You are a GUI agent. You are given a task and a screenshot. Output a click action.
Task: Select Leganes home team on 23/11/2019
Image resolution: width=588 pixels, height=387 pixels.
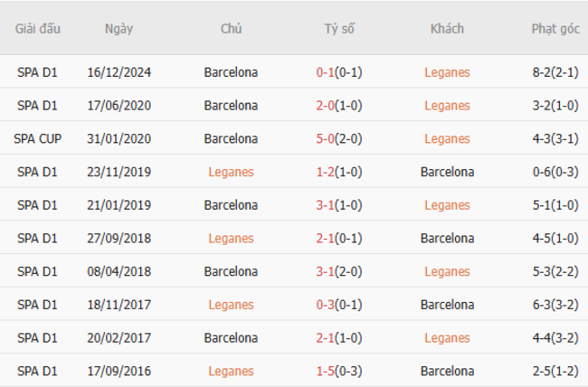(x=231, y=172)
